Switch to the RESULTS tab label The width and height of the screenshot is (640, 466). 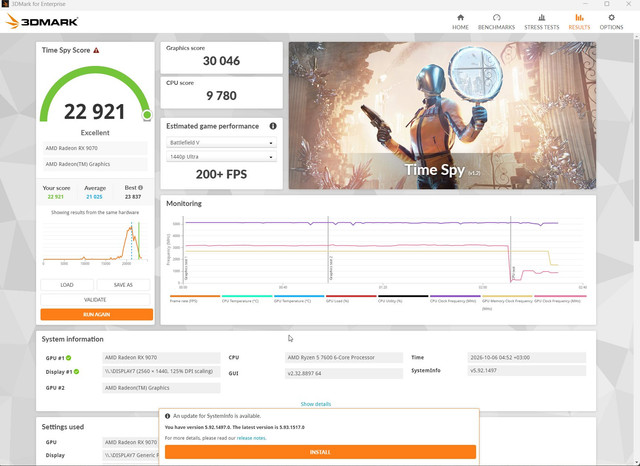579,27
